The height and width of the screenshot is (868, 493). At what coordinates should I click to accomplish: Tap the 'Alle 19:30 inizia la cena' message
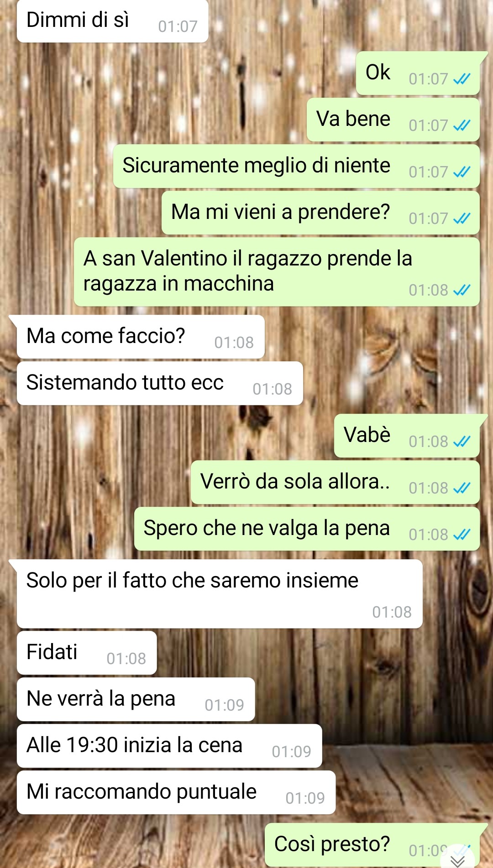point(169,746)
